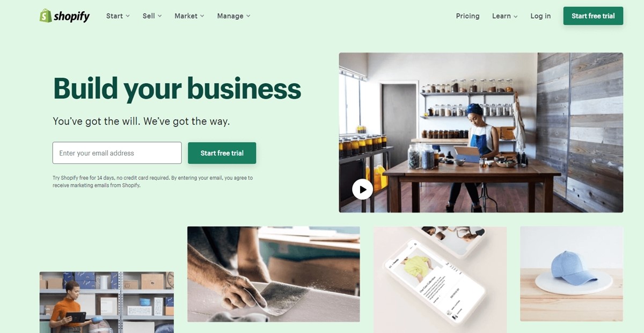Expand the Start menu chevron
The height and width of the screenshot is (333, 644).
128,16
